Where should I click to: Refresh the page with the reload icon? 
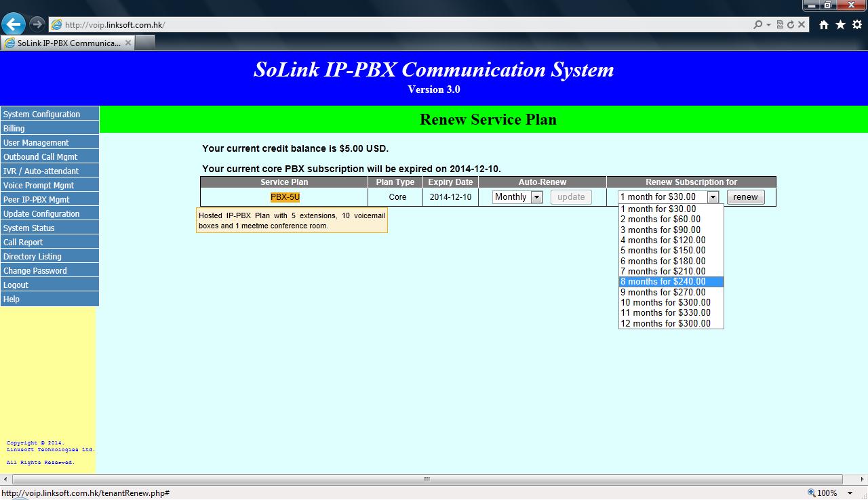click(x=790, y=24)
